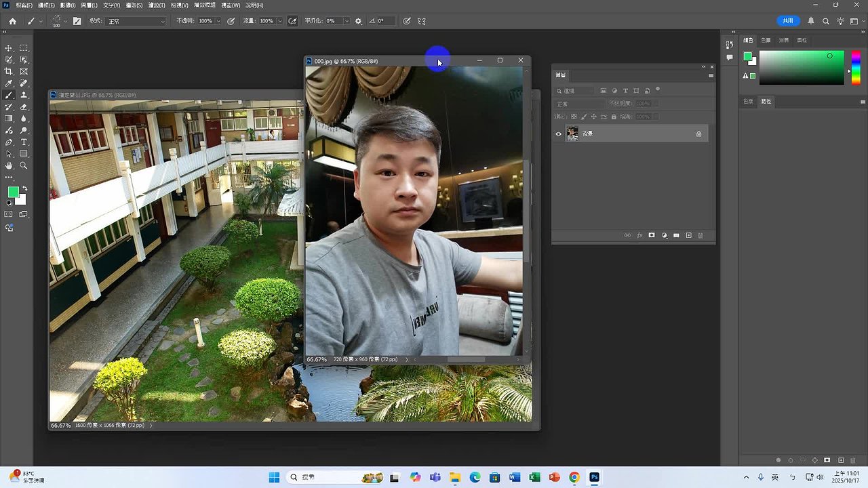The width and height of the screenshot is (868, 488).
Task: Open the brush blending mode dropdown
Action: pos(136,21)
